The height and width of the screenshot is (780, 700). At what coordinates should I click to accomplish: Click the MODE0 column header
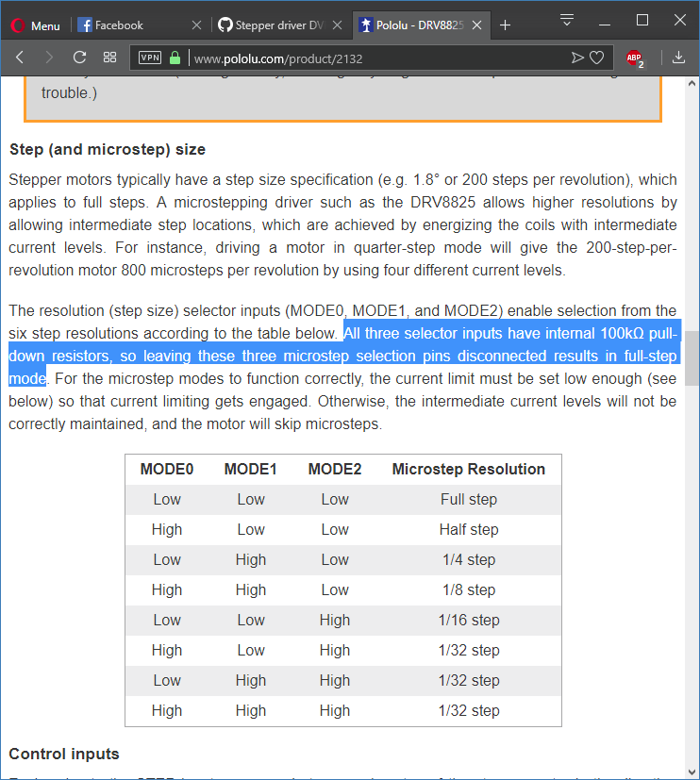167,469
